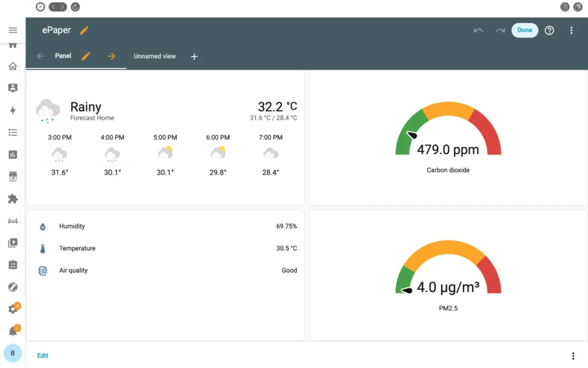Viewport: 588px width, 368px height.
Task: Open the Energy lightning bolt icon
Action: tap(13, 110)
